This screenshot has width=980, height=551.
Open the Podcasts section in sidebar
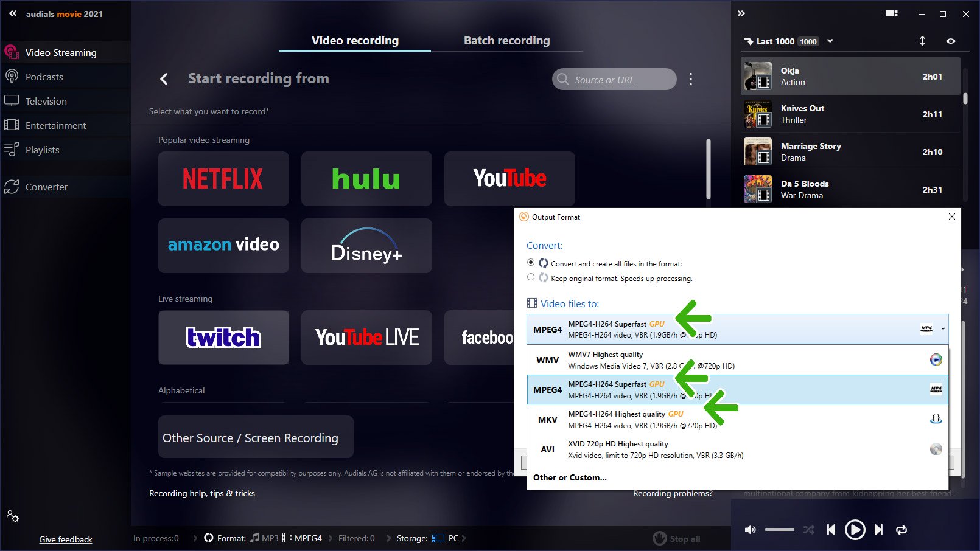coord(44,77)
